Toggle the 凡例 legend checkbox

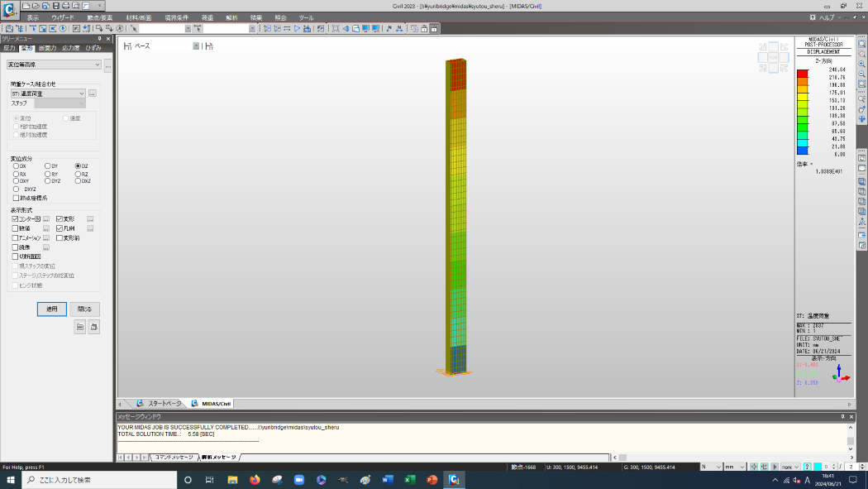tap(60, 228)
